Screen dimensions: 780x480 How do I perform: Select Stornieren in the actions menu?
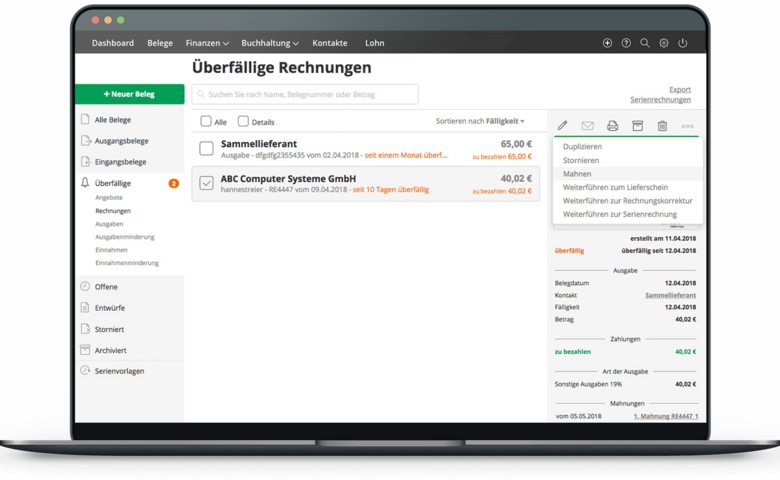(581, 160)
